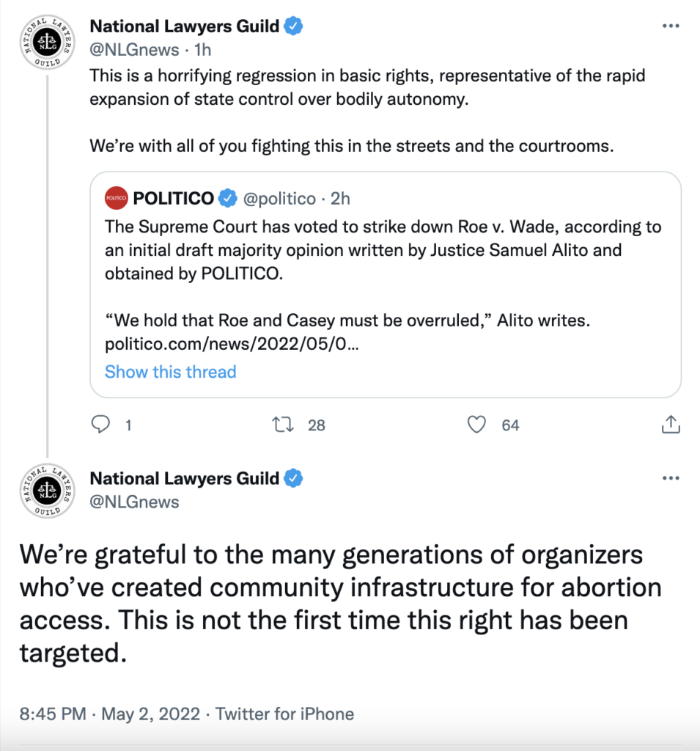Image resolution: width=700 pixels, height=751 pixels.
Task: Open the second tweet's three-dot menu
Action: (671, 478)
